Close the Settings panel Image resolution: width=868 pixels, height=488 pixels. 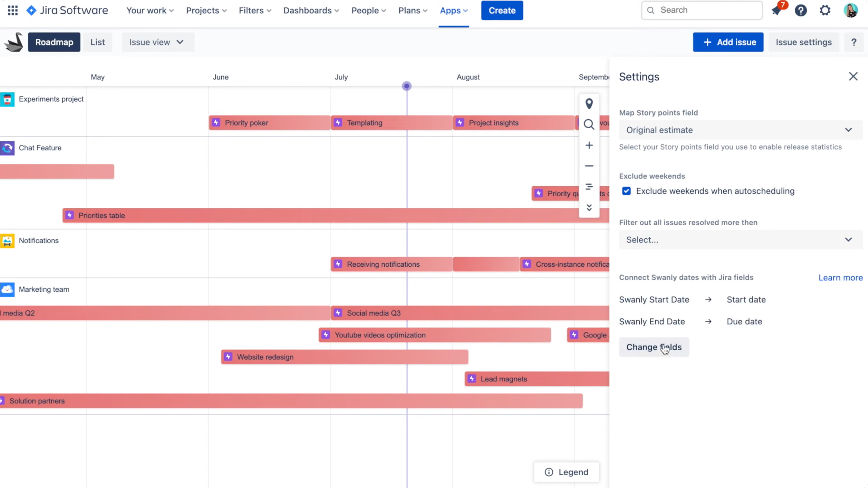pyautogui.click(x=853, y=76)
